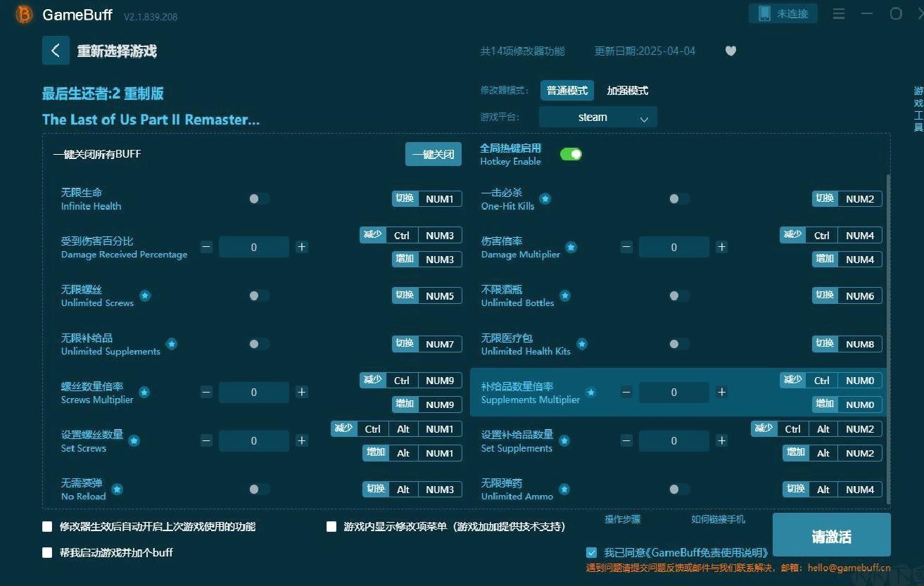Click the back arrow to reselect game
The height and width of the screenshot is (586, 924).
pos(56,51)
